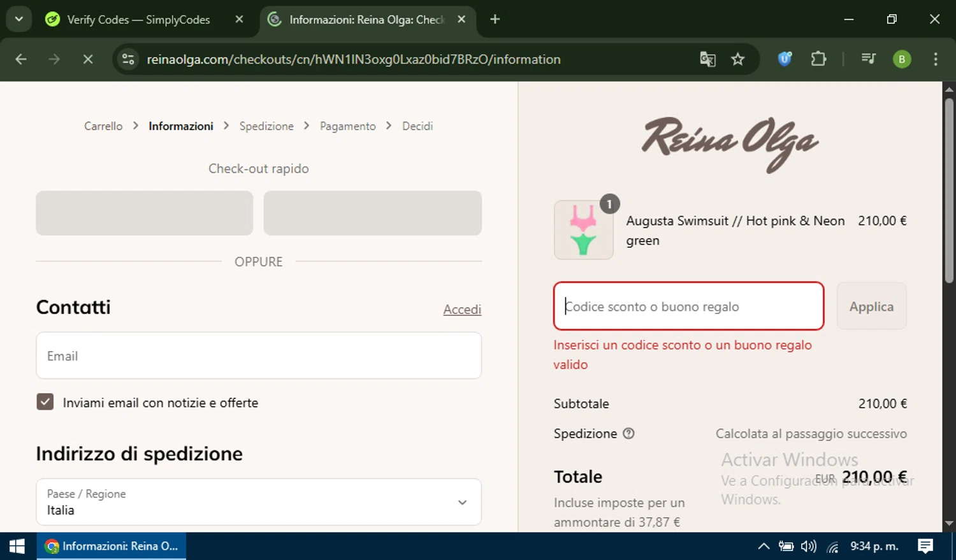Show hidden system tray icons
The height and width of the screenshot is (560, 956).
pyautogui.click(x=764, y=546)
